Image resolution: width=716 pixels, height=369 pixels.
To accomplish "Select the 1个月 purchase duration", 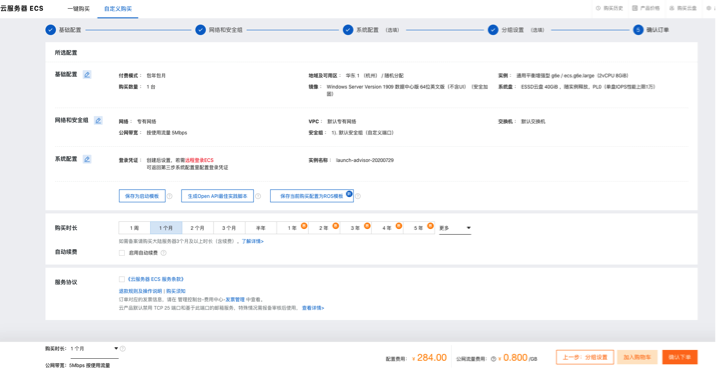I will tap(166, 228).
